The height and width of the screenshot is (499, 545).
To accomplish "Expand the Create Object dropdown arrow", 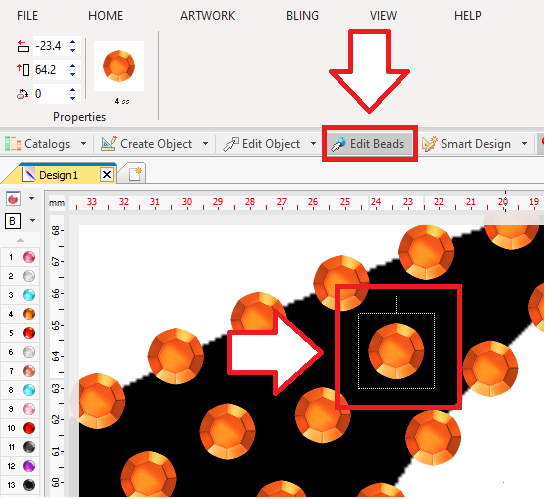I will [205, 144].
